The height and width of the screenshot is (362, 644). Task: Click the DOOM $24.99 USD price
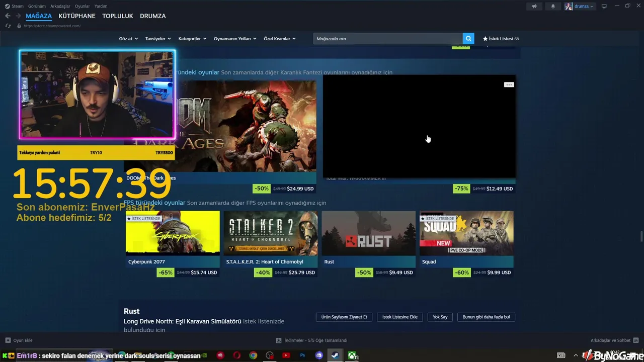pyautogui.click(x=300, y=189)
